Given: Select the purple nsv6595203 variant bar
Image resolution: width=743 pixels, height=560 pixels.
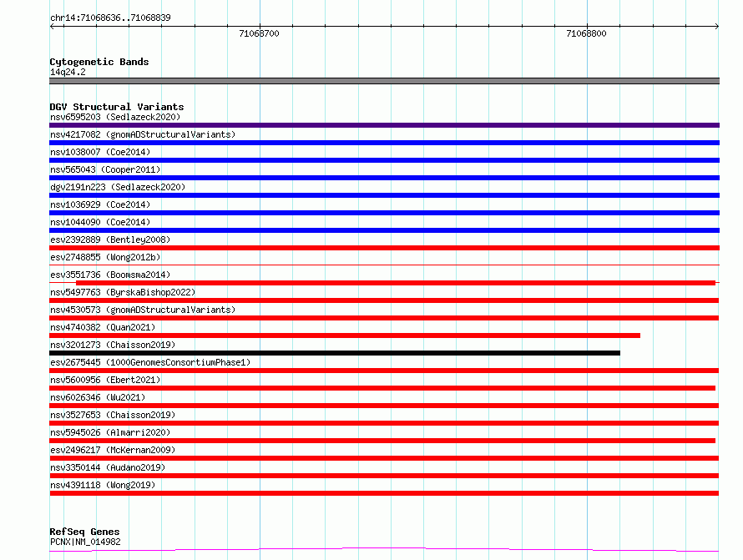Looking at the screenshot, I should tap(384, 125).
